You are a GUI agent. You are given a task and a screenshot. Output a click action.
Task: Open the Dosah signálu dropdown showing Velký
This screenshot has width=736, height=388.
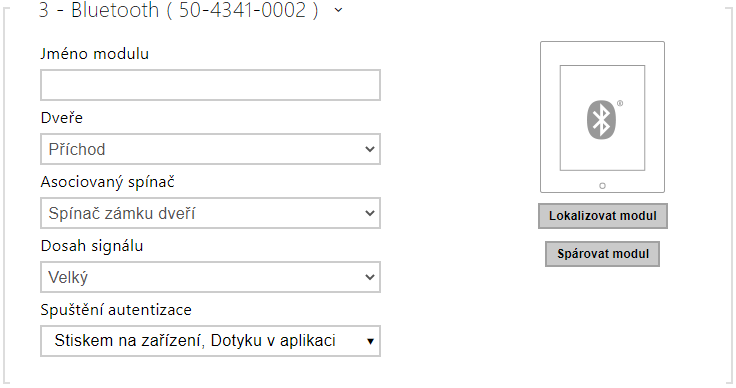(x=210, y=277)
